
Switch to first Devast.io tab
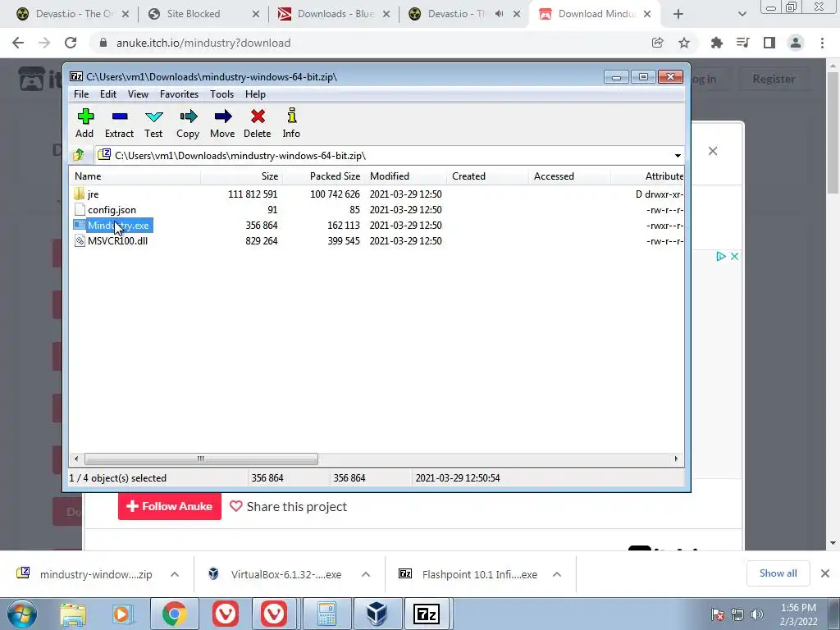(x=74, y=14)
